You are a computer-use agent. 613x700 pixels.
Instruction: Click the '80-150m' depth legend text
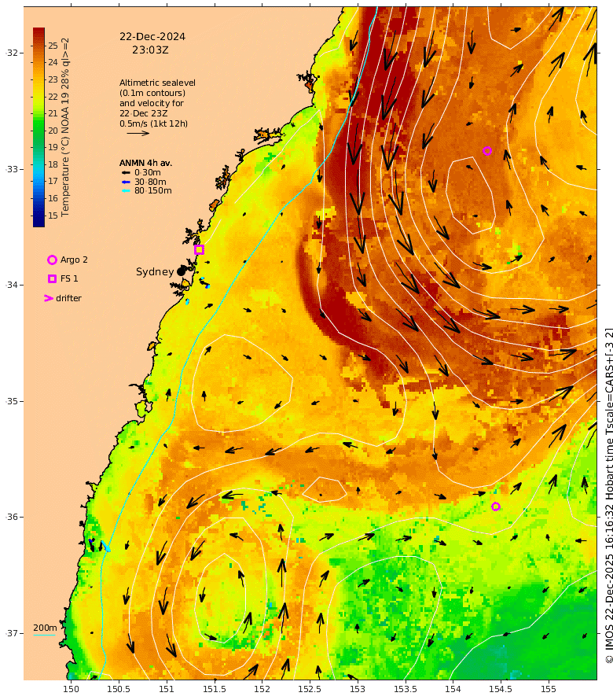tap(153, 190)
